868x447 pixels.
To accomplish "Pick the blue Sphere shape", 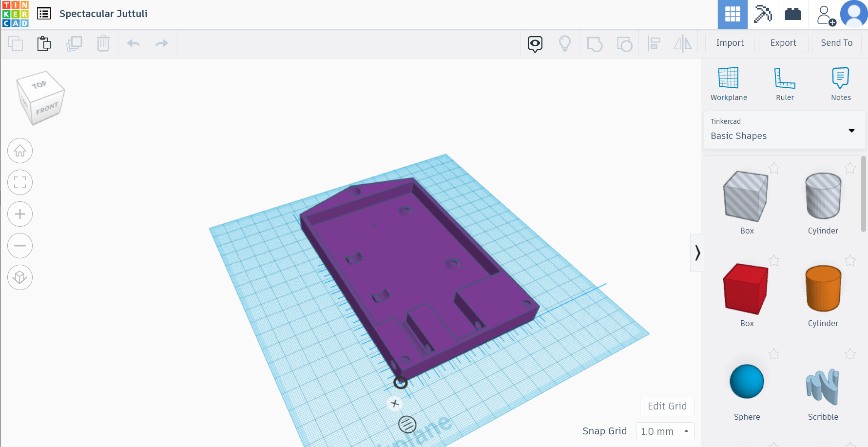I will point(747,381).
